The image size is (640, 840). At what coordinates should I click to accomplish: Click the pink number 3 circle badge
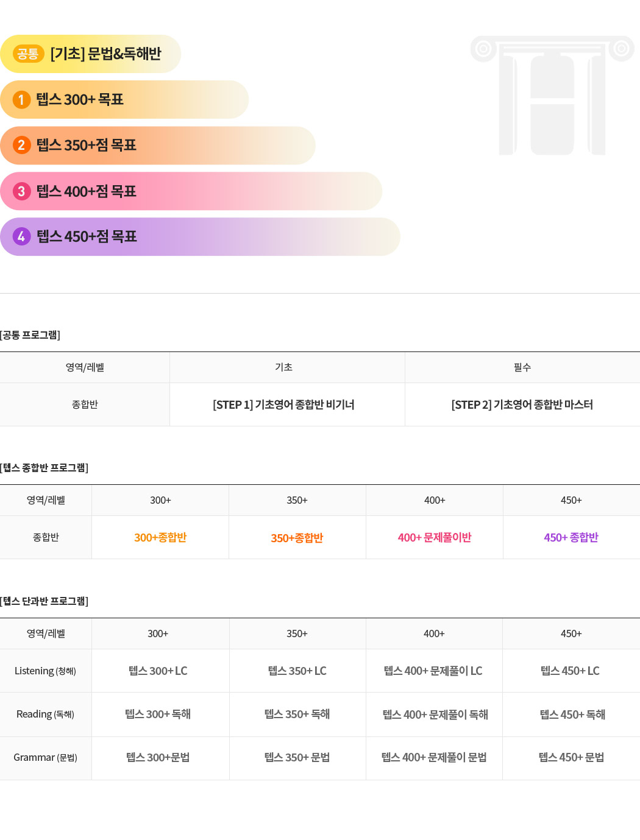click(x=21, y=191)
